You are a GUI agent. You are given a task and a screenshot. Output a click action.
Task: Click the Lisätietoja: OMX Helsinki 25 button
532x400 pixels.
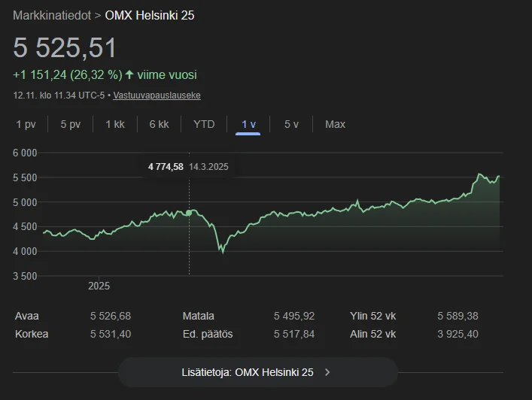[x=257, y=371]
